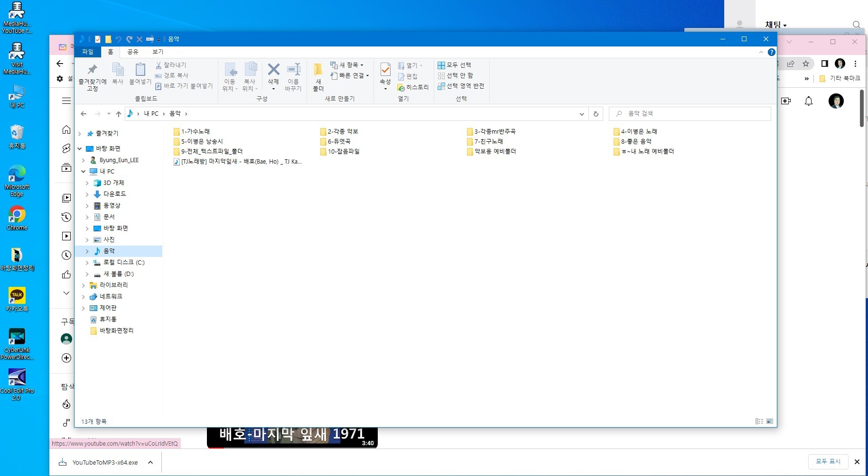The height and width of the screenshot is (476, 868).
Task: Click Select all (모두 선택)
Action: point(454,65)
